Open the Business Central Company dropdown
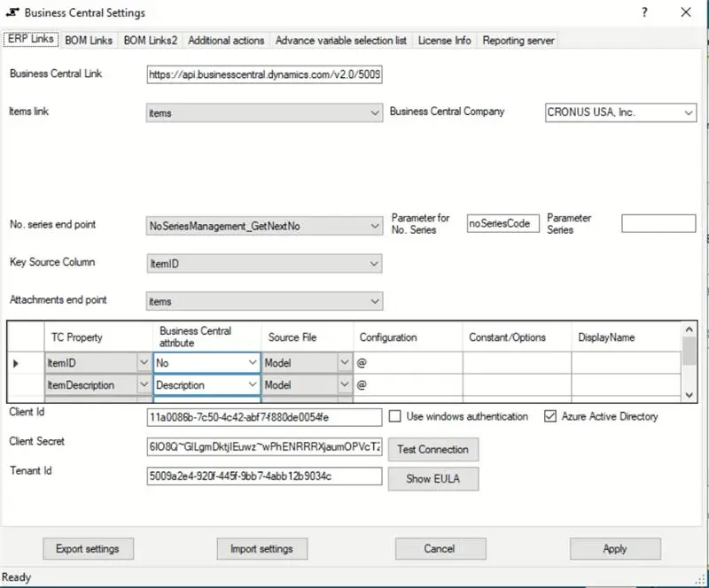The image size is (709, 588). pos(690,112)
